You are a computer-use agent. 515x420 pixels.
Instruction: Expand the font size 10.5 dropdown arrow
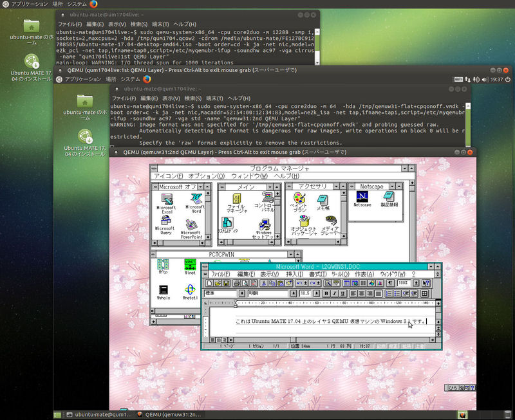[x=317, y=294]
